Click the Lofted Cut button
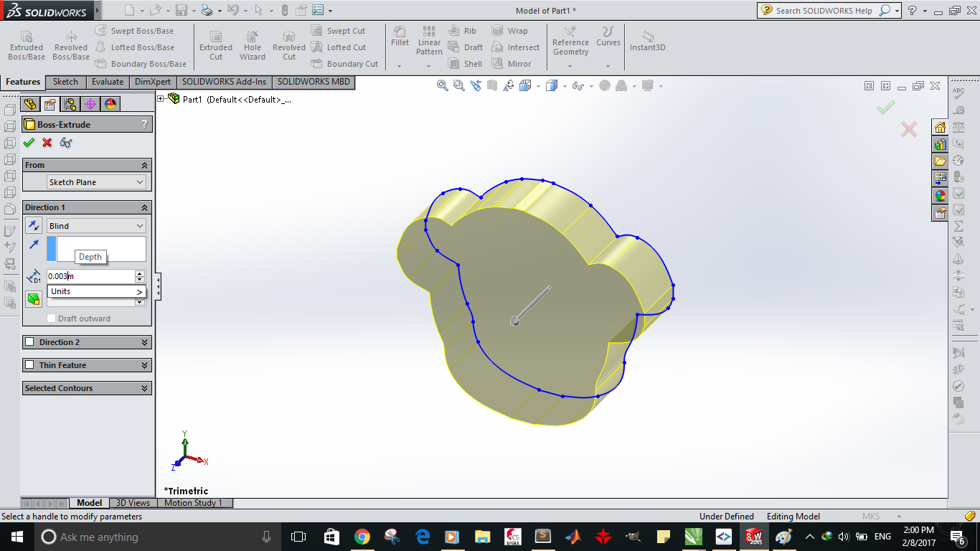 pos(339,47)
